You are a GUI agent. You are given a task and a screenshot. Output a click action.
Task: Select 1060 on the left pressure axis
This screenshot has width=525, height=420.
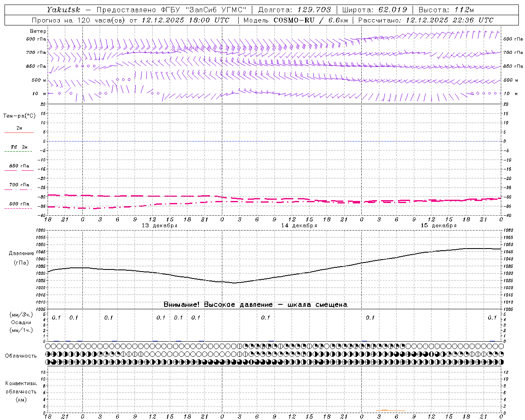(40, 231)
